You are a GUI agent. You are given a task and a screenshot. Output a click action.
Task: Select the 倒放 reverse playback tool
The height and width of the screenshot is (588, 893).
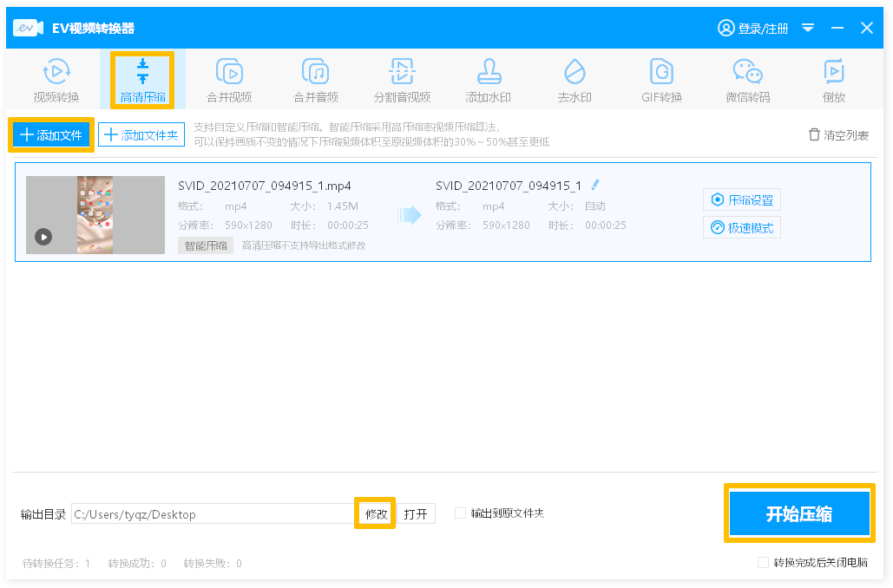click(x=833, y=80)
